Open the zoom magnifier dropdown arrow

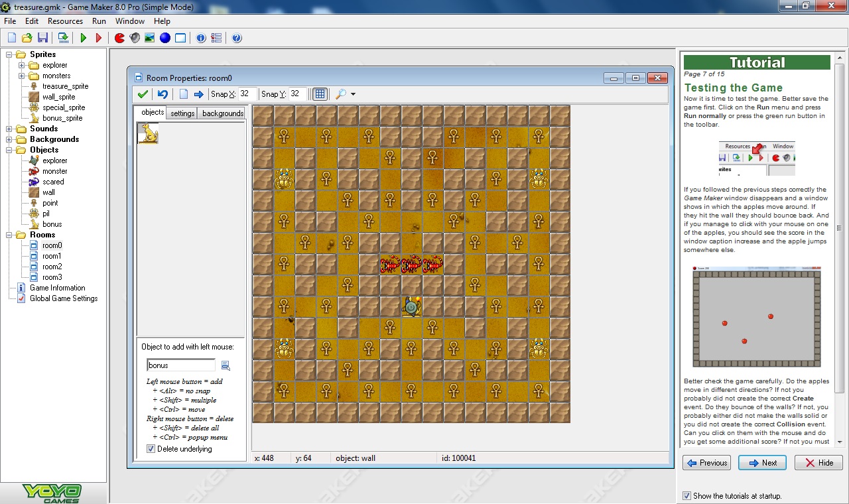(353, 94)
